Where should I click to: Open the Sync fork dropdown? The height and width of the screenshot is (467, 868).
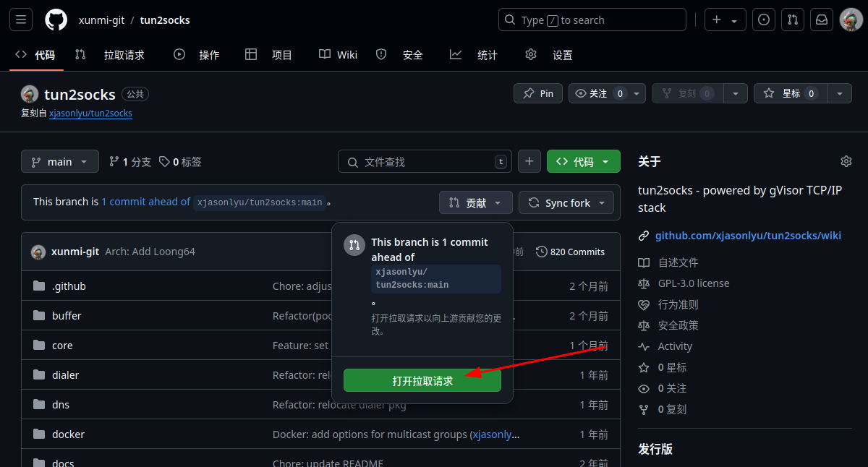566,203
